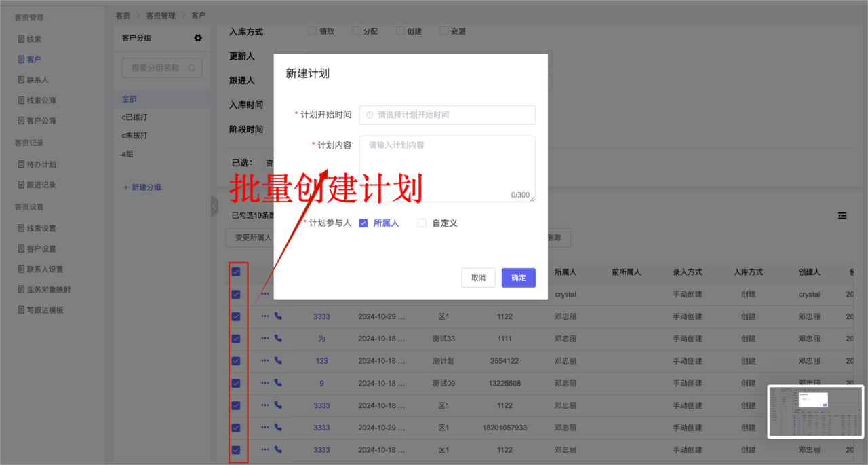This screenshot has height=465, width=868.
Task: Confirm new plan with 确定 button
Action: [519, 278]
